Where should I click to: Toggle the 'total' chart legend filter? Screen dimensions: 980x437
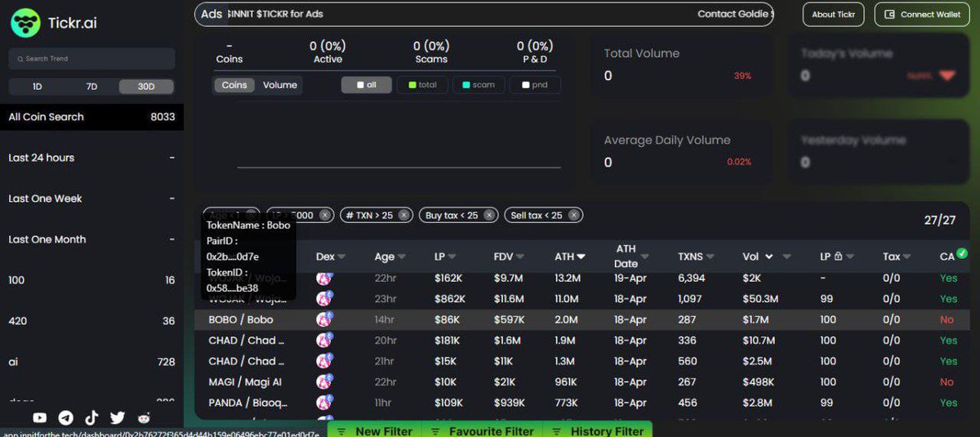point(422,85)
